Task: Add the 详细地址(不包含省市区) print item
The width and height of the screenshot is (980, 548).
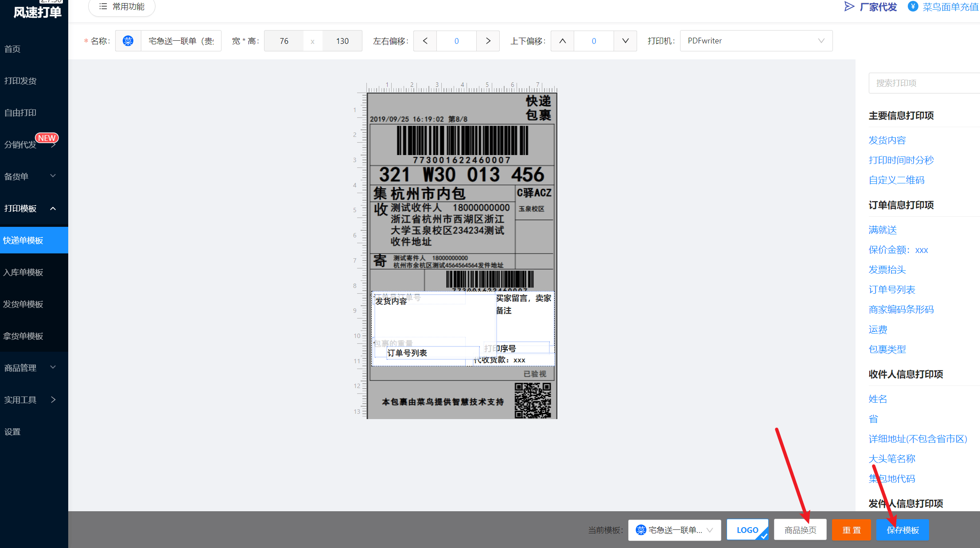Action: click(918, 439)
